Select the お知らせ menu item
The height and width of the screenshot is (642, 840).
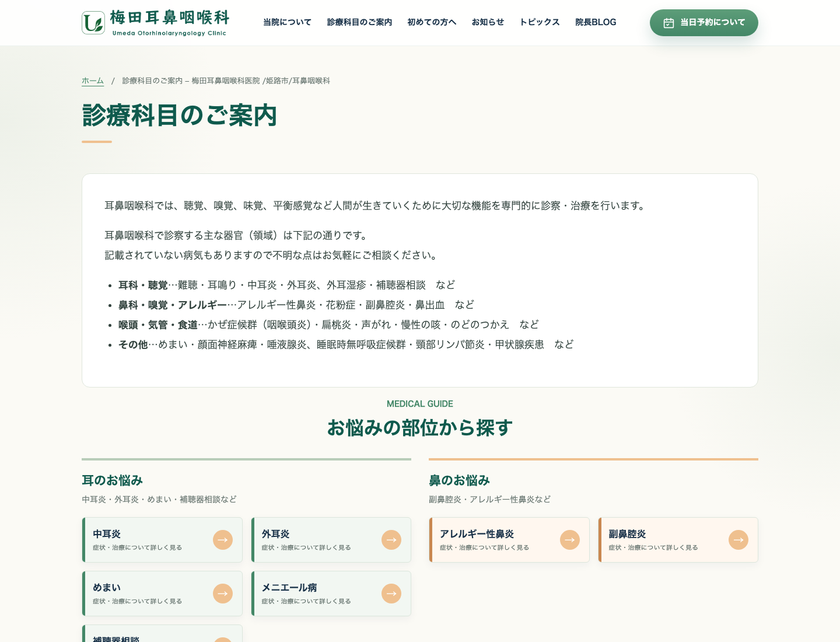point(488,22)
